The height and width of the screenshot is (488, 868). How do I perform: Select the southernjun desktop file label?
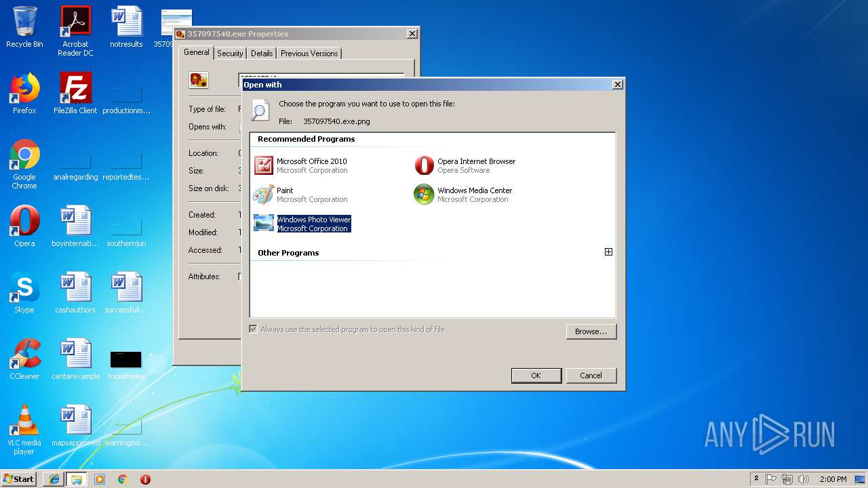click(126, 243)
